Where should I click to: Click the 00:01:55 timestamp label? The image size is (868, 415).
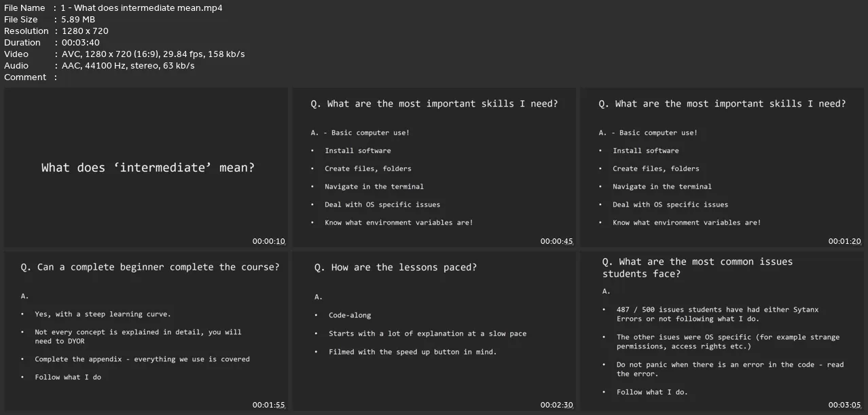click(x=269, y=405)
